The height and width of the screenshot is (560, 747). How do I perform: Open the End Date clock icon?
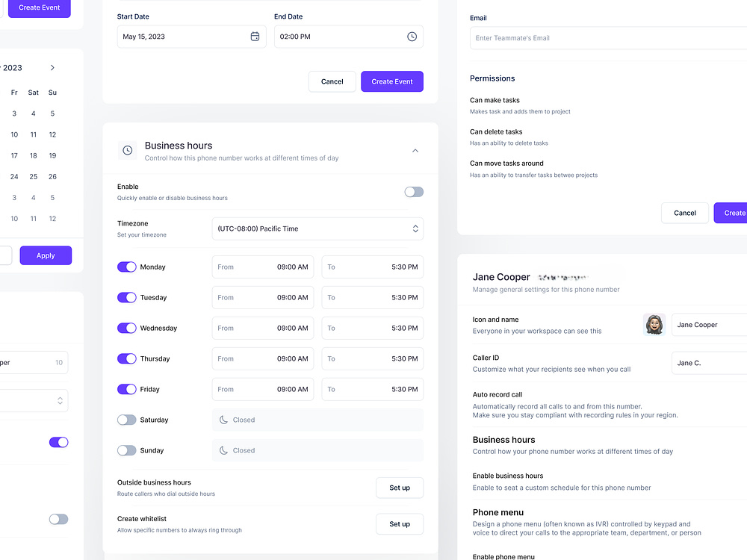pos(412,37)
